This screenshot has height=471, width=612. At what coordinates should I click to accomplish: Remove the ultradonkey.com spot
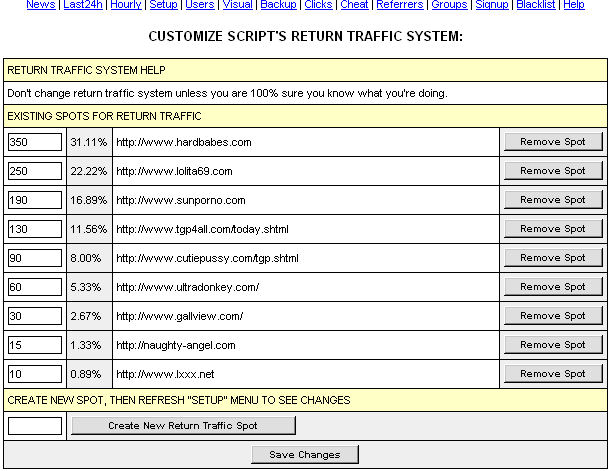553,286
